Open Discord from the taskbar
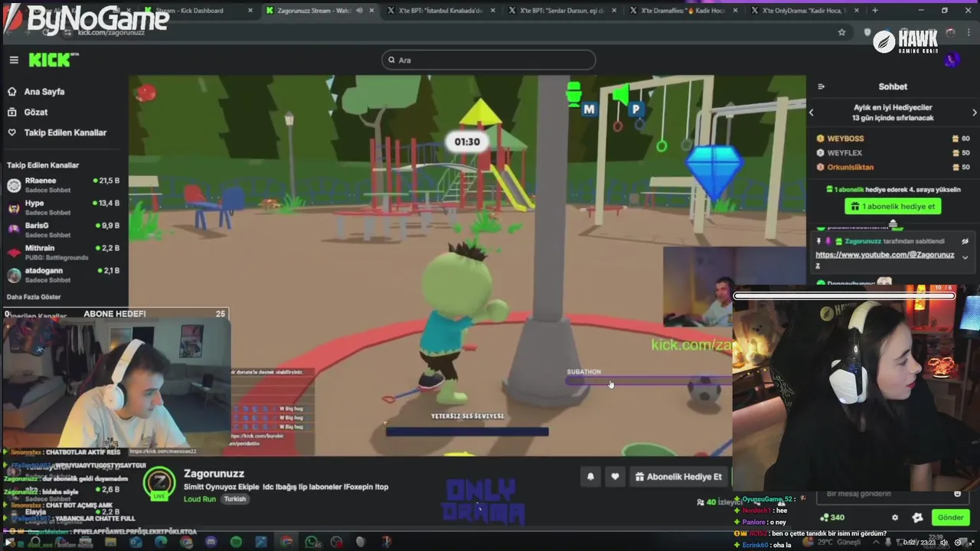 click(211, 542)
